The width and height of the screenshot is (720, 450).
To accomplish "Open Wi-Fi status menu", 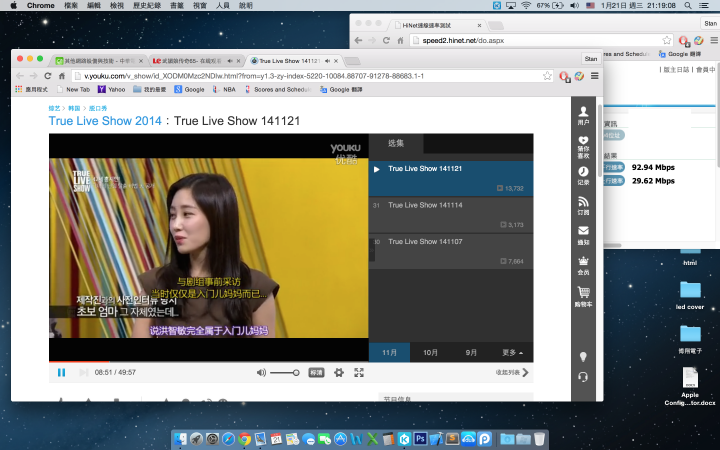I will pyautogui.click(x=526, y=6).
